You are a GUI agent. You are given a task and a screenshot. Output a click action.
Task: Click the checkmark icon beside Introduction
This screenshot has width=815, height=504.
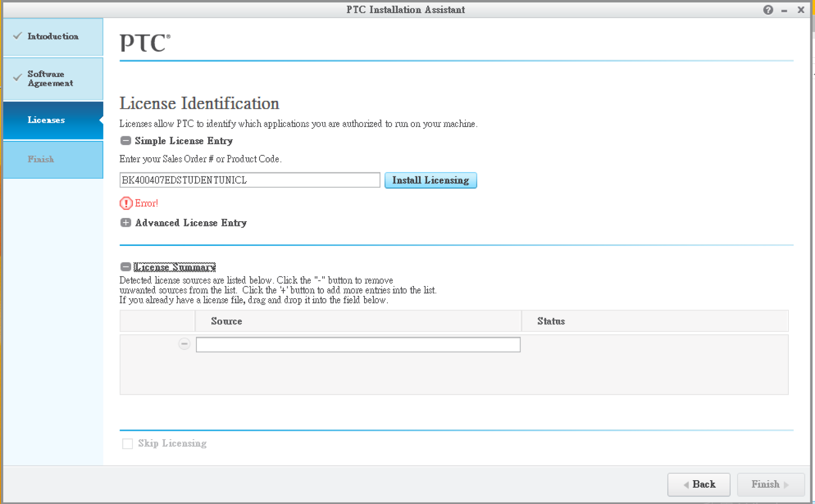click(18, 35)
